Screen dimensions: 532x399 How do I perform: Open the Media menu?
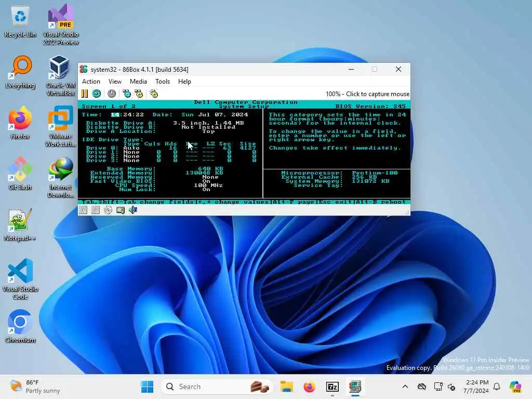coord(138,82)
